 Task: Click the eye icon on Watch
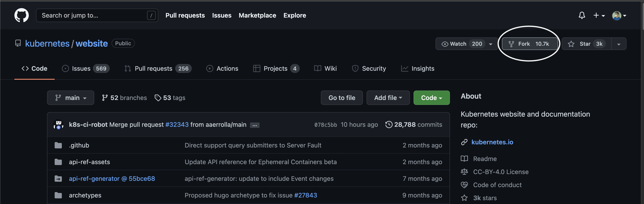445,44
